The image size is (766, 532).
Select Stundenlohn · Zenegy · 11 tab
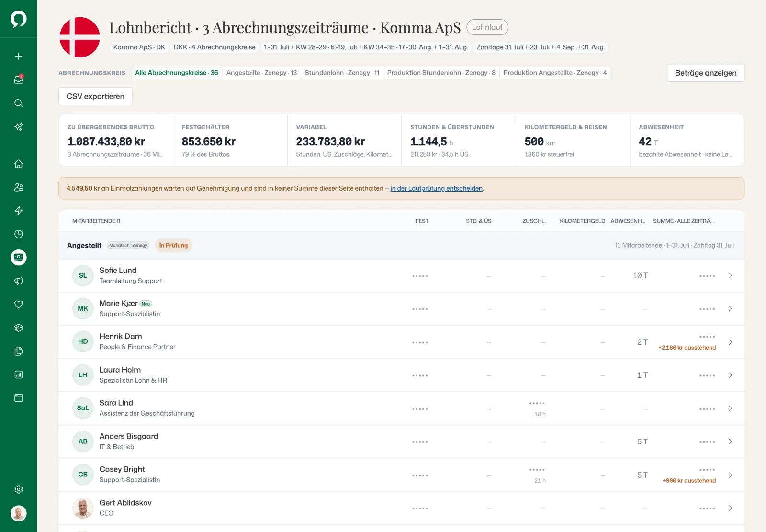tap(342, 73)
